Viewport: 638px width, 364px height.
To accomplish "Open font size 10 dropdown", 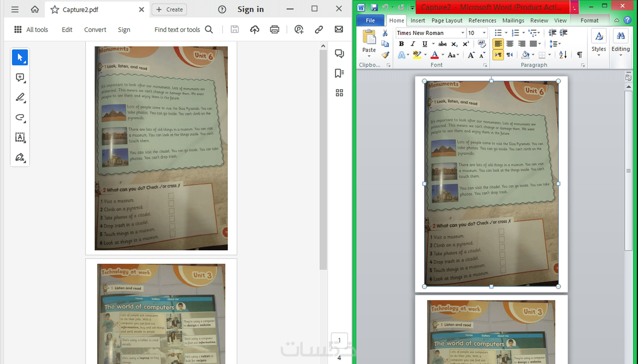I will coord(484,33).
